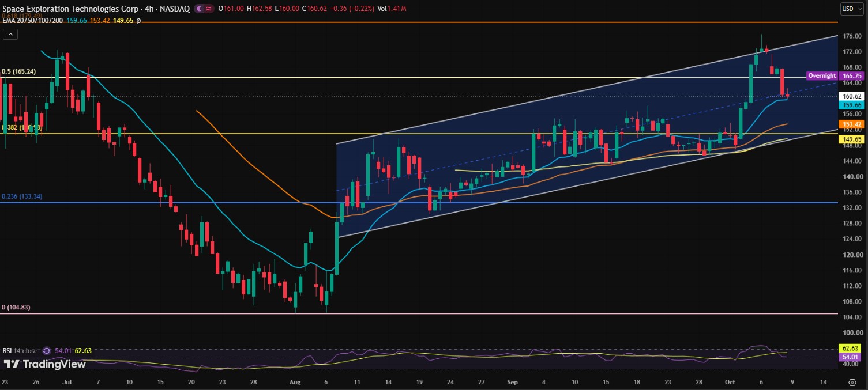Click the 54.01 RSI value tag on the axis

(x=851, y=358)
